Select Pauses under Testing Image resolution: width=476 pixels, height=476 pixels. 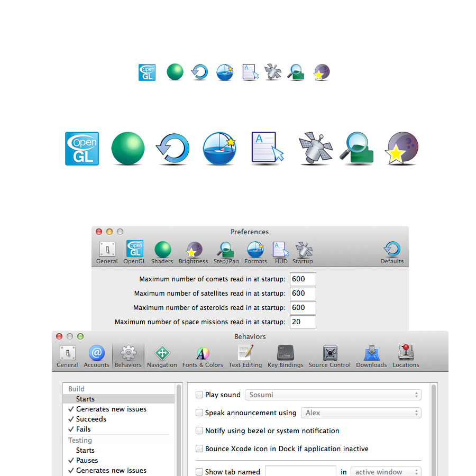point(118,460)
